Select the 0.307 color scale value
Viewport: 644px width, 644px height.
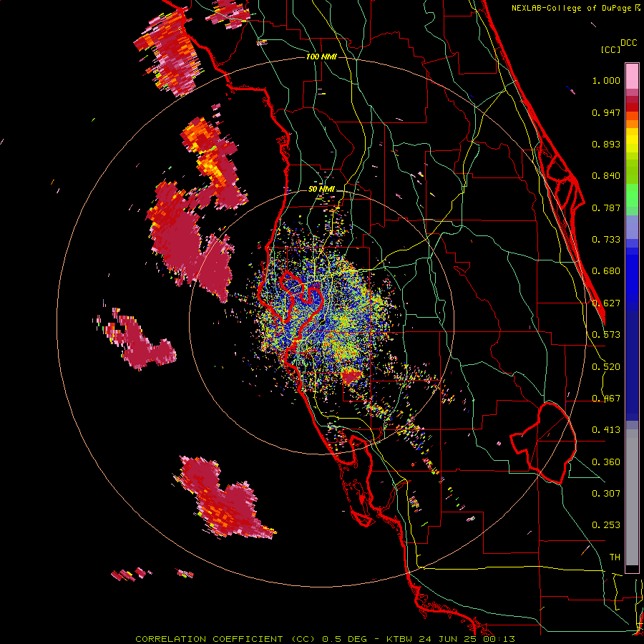(x=606, y=493)
